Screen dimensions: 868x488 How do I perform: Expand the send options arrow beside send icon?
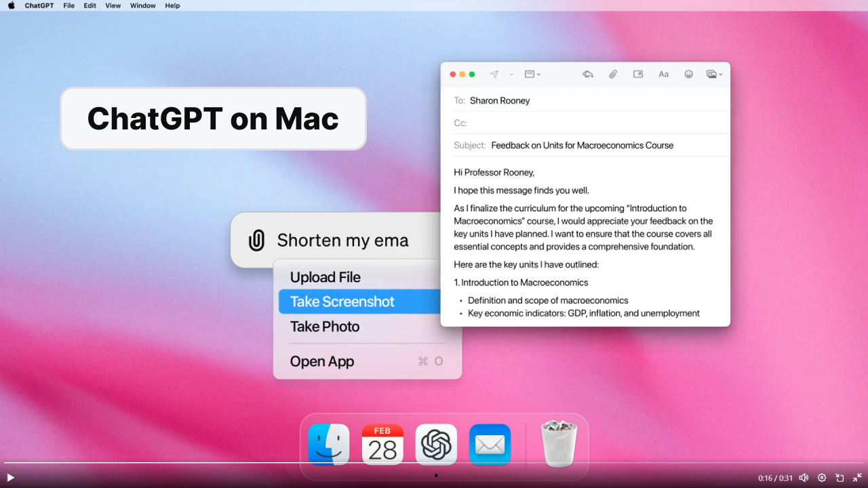(511, 75)
